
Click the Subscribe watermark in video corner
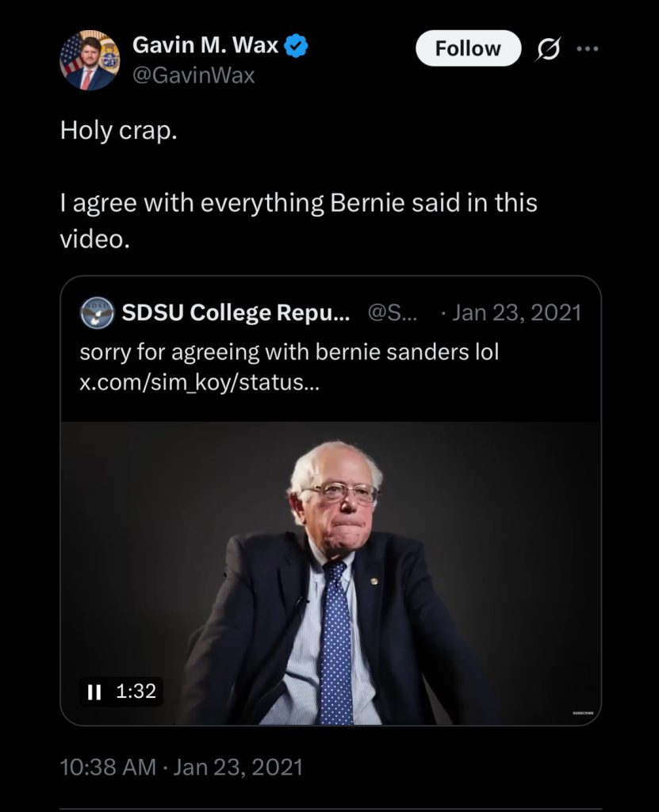(x=583, y=713)
